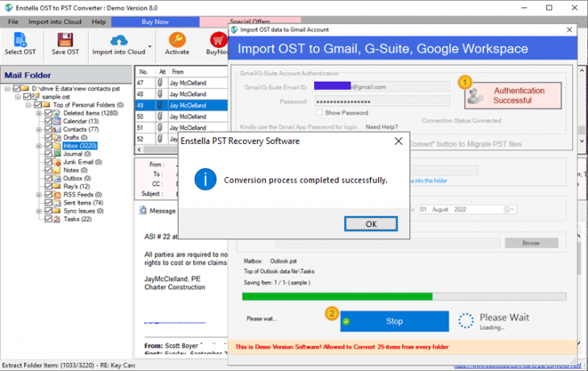Click the Buy Now menu tab
588x371 pixels.
(x=155, y=22)
